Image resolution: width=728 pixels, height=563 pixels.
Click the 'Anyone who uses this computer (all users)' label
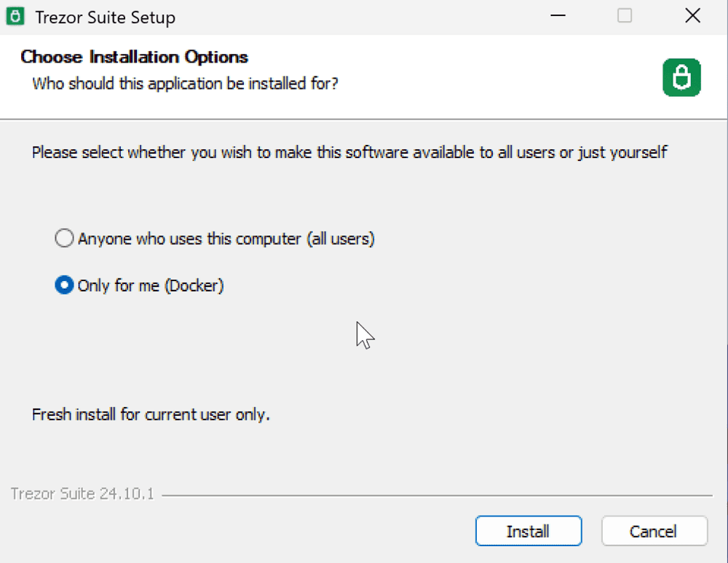pos(226,239)
